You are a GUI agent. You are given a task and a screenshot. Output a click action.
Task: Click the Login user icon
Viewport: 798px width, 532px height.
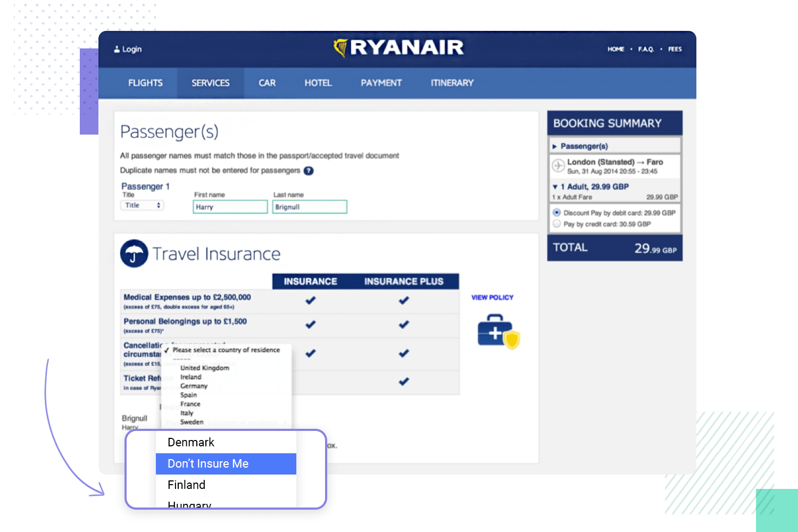point(117,49)
